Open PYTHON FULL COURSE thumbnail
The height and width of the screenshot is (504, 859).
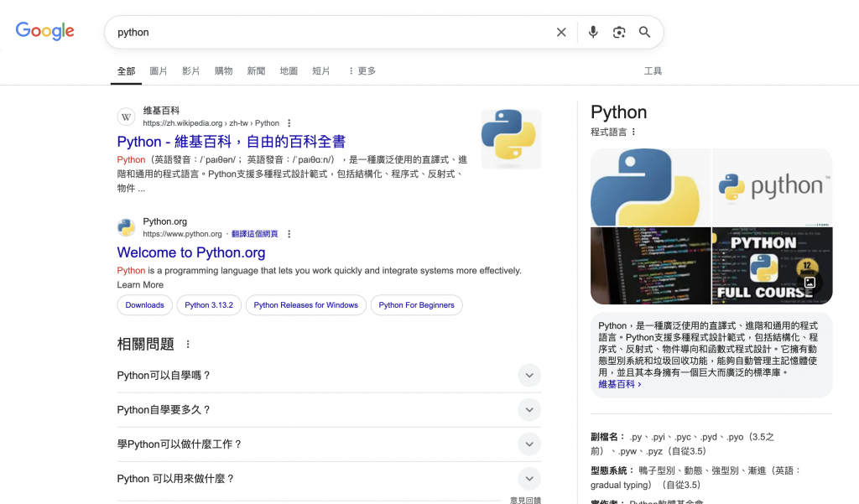[x=773, y=266]
